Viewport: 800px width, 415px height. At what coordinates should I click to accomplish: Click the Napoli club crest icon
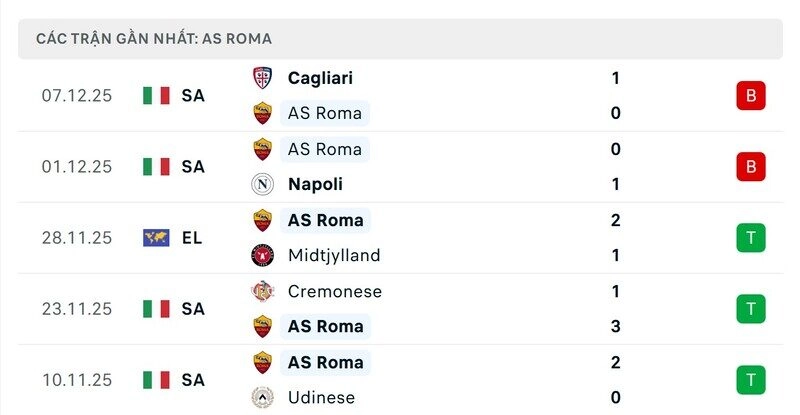[263, 184]
